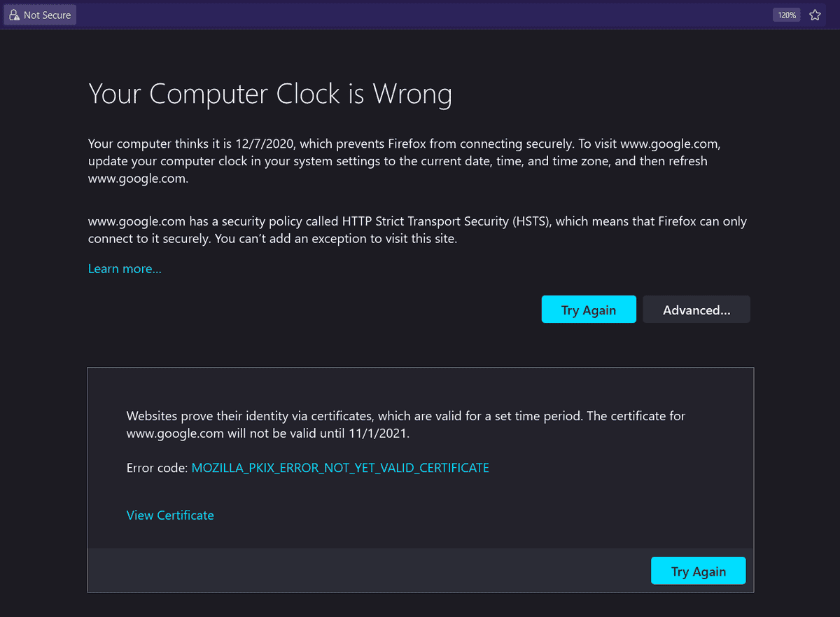The width and height of the screenshot is (840, 617).
Task: Activate the favorites star in the toolbar
Action: (x=814, y=14)
